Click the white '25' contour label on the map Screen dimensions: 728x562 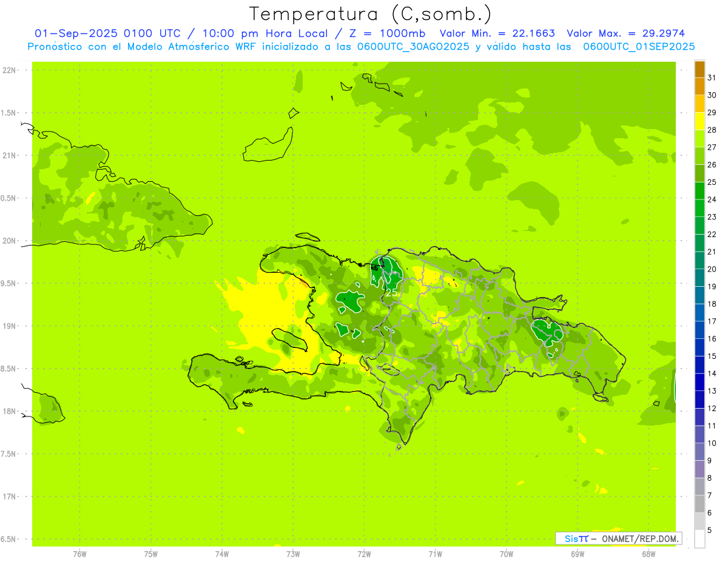coord(391,293)
